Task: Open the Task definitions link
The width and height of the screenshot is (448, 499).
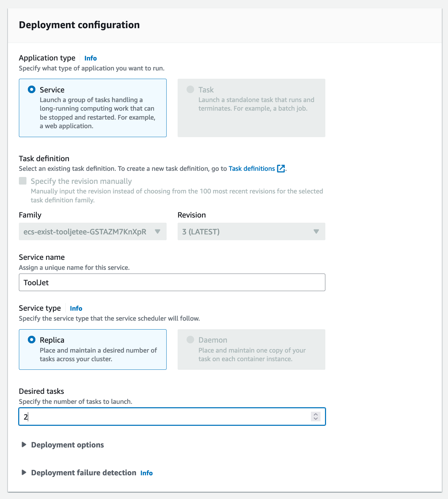Action: [251, 169]
